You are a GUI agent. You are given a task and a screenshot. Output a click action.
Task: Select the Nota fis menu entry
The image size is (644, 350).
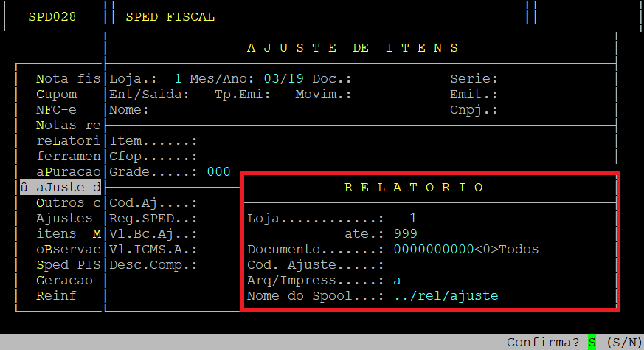67,78
